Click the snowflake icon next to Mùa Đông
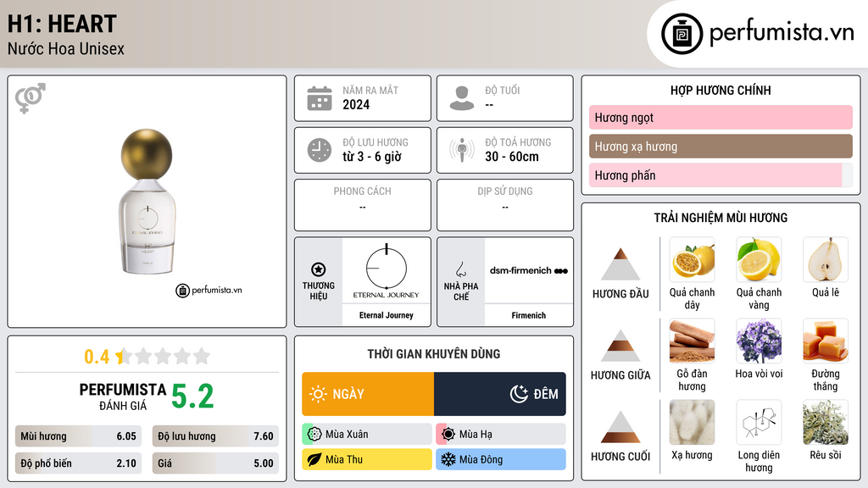This screenshot has height=488, width=868. pyautogui.click(x=448, y=459)
